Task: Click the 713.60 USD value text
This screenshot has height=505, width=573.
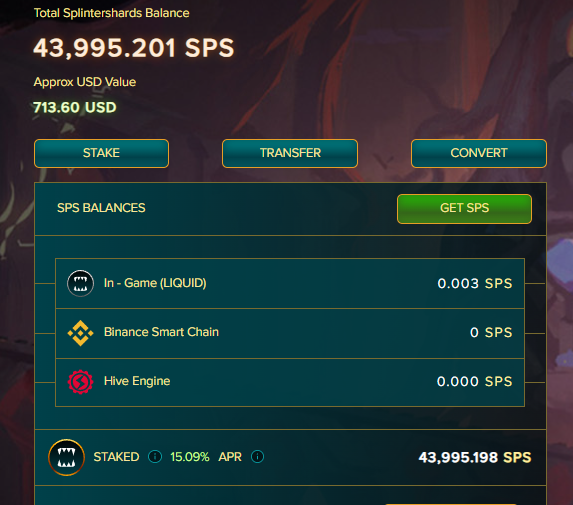Action: point(75,107)
